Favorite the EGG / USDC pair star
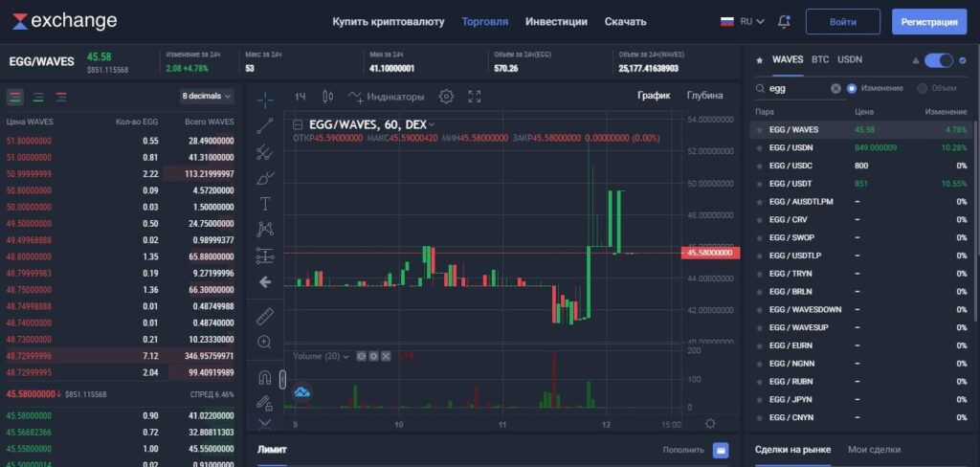Viewport: 980px width, 467px height. click(759, 167)
